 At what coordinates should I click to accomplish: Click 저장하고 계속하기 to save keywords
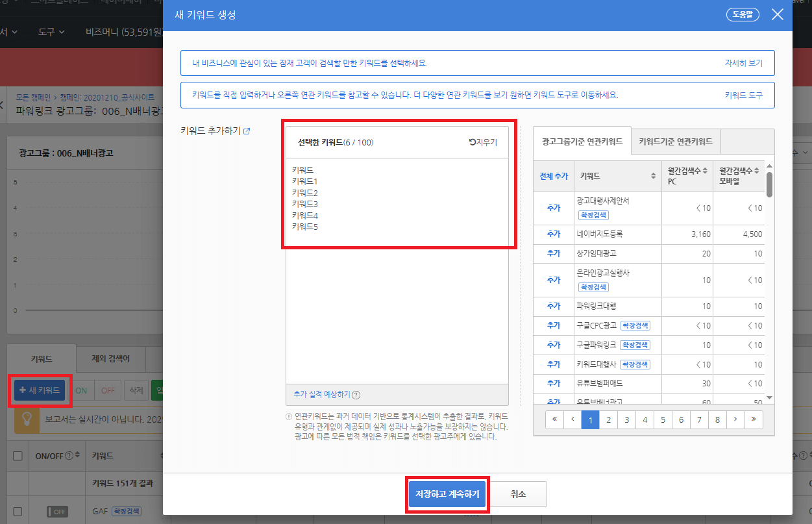click(x=447, y=494)
